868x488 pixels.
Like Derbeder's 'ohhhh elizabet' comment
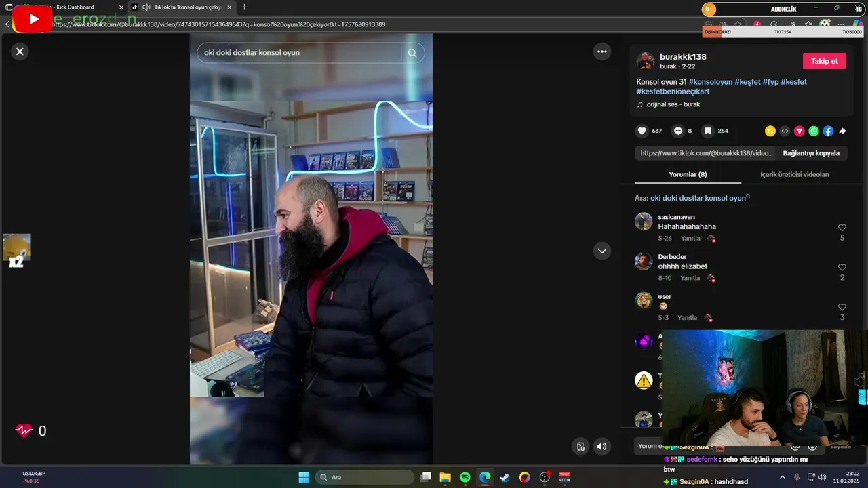coord(842,268)
